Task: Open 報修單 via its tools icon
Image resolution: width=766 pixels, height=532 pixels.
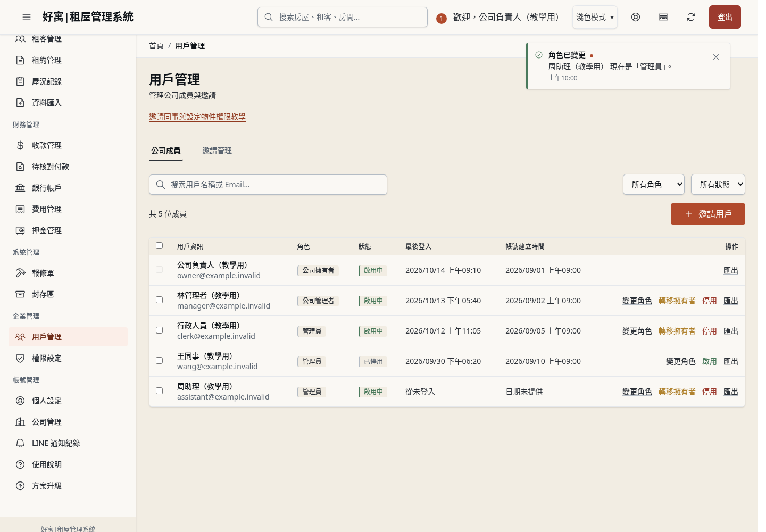Action: click(20, 273)
